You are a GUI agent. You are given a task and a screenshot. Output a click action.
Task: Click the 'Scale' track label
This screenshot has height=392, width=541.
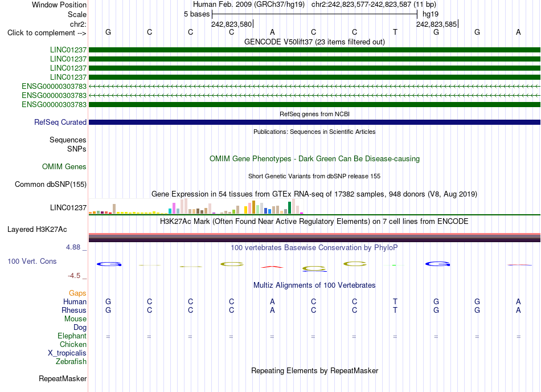coord(77,14)
